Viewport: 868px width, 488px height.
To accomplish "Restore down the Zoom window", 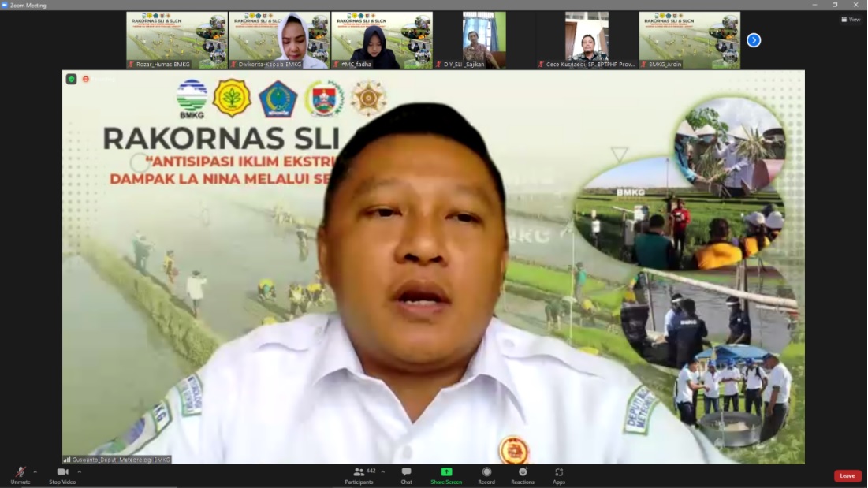I will click(835, 5).
